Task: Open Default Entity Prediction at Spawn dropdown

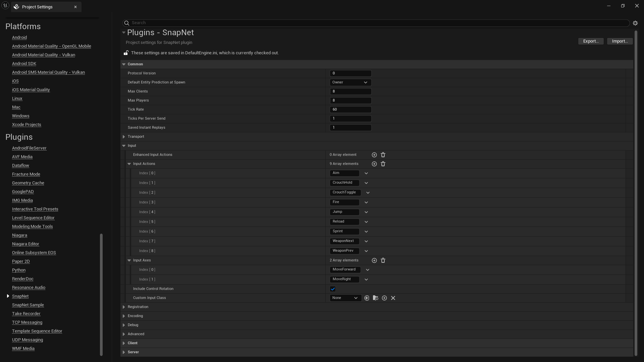Action: click(x=350, y=82)
